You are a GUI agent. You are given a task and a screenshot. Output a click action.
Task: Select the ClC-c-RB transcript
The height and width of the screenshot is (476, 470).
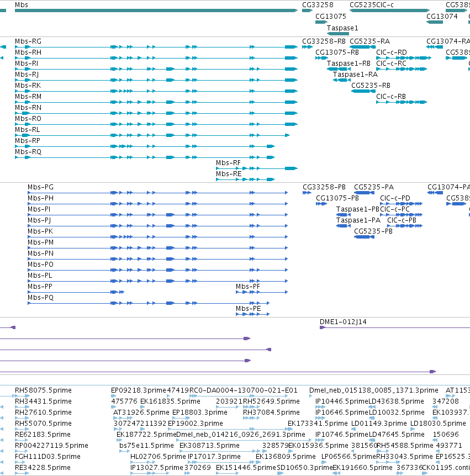point(391,97)
